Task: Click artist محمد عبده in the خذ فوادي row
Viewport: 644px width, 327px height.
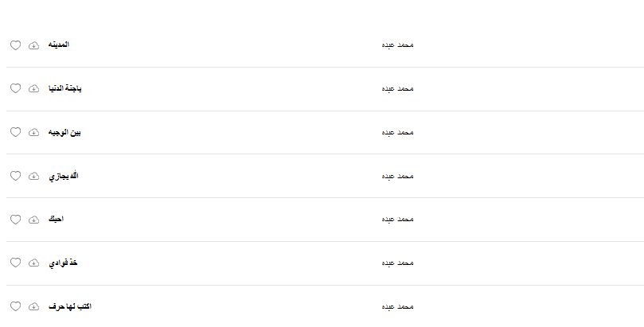Action: click(397, 263)
